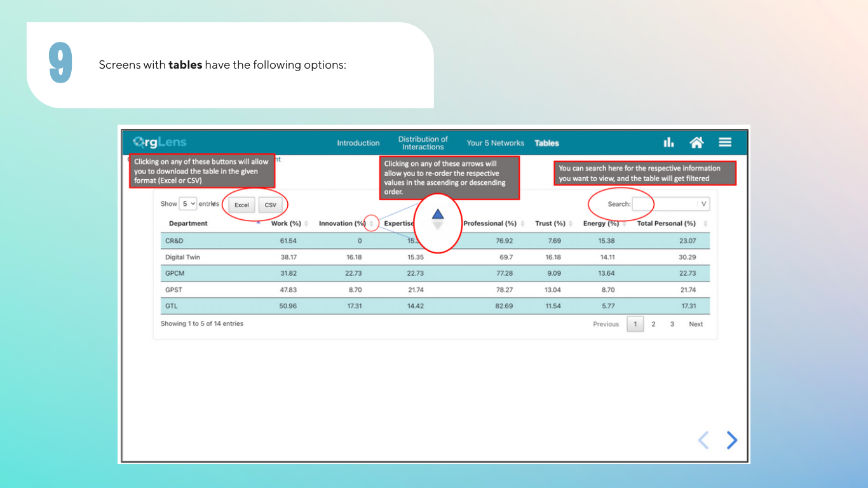
Task: Click into the Search input field
Action: tap(664, 204)
